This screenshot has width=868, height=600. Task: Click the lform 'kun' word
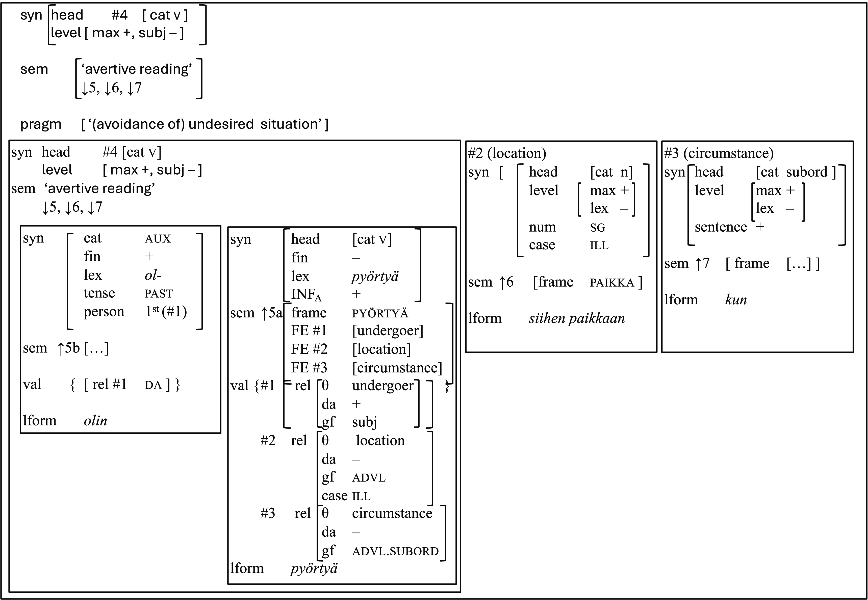point(736,300)
